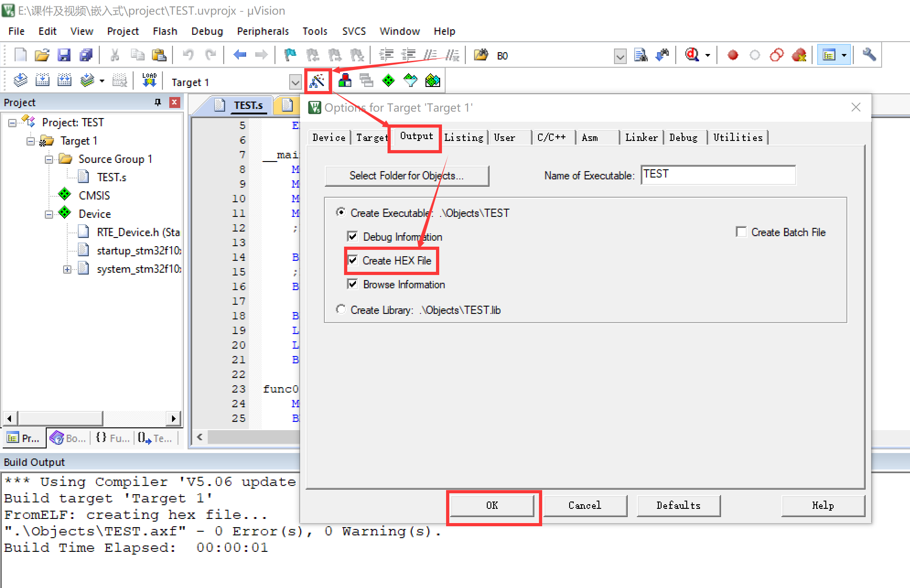Collapse the Source Group 1 tree node
The height and width of the screenshot is (588, 910).
coord(49,159)
